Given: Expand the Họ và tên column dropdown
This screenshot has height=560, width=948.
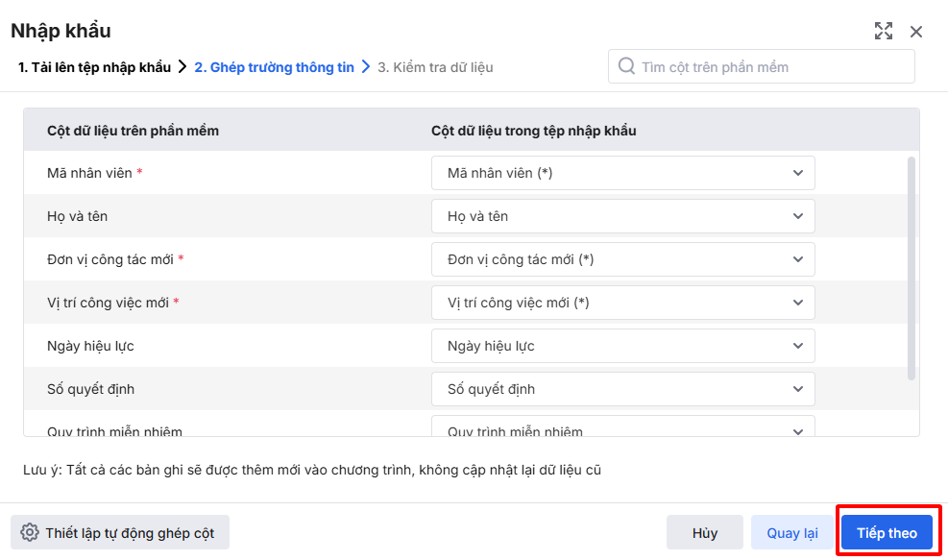Looking at the screenshot, I should 622,216.
